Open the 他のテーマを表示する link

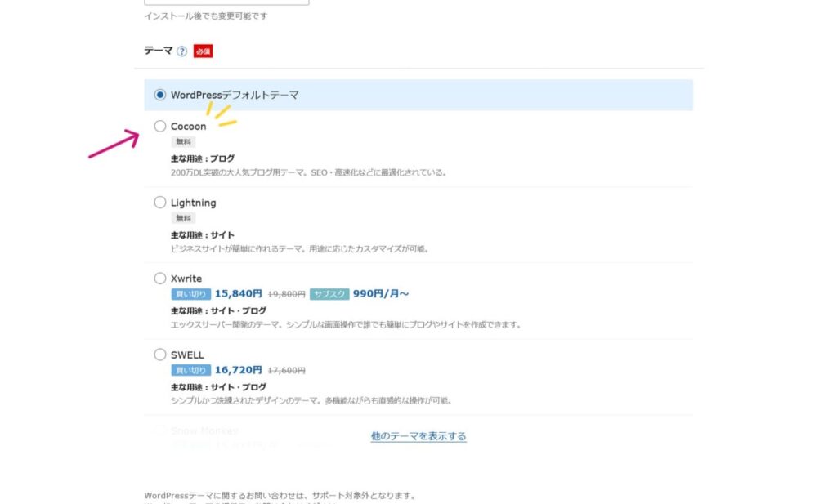[418, 436]
